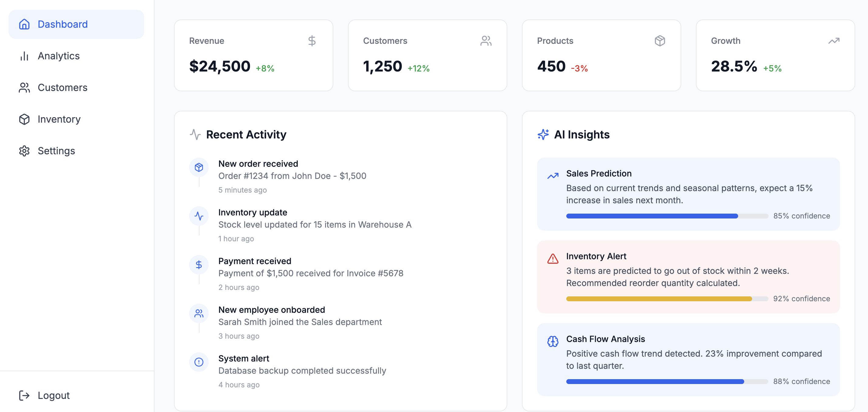868x412 pixels.
Task: Open Settings from the sidebar
Action: pyautogui.click(x=56, y=151)
